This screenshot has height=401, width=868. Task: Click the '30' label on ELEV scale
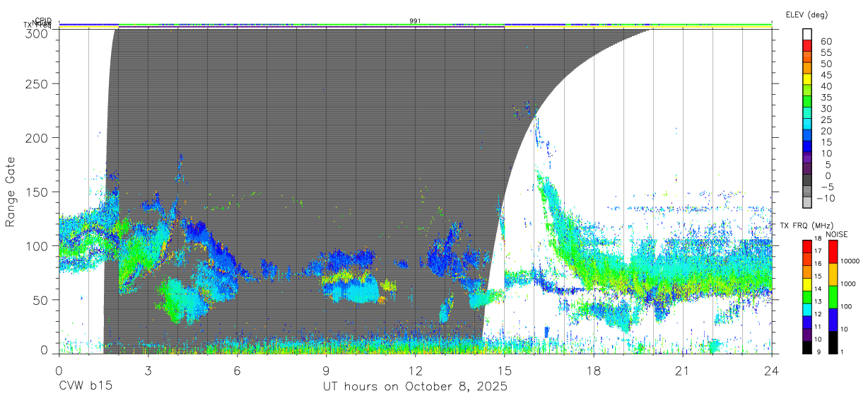pos(826,108)
